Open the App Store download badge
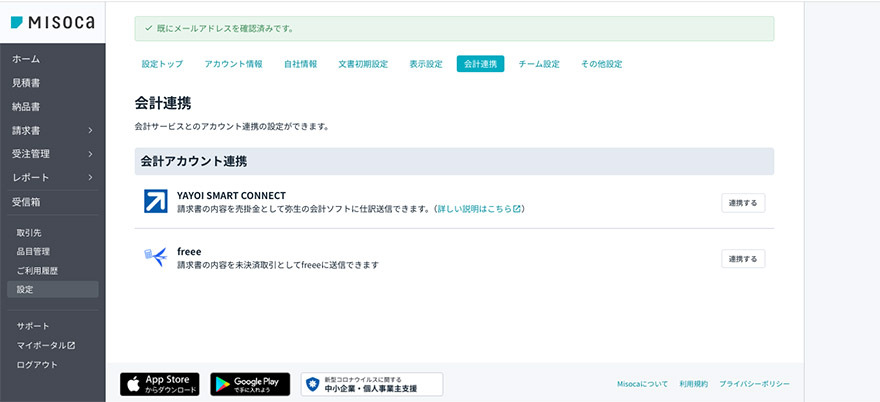Image resolution: width=880 pixels, height=402 pixels. [x=160, y=384]
